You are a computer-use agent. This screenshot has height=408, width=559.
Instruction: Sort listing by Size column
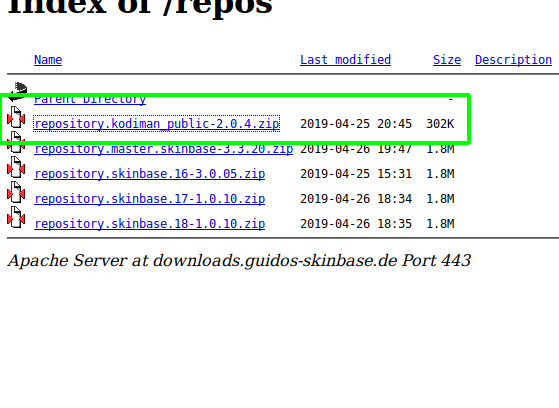point(447,60)
